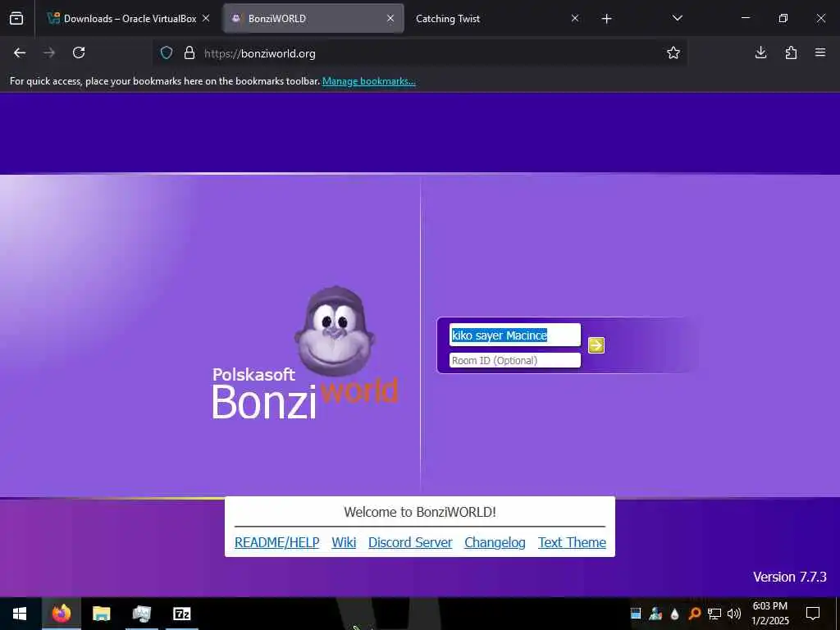Click the water drop tray icon
Viewport: 840px width, 630px height.
(x=675, y=614)
